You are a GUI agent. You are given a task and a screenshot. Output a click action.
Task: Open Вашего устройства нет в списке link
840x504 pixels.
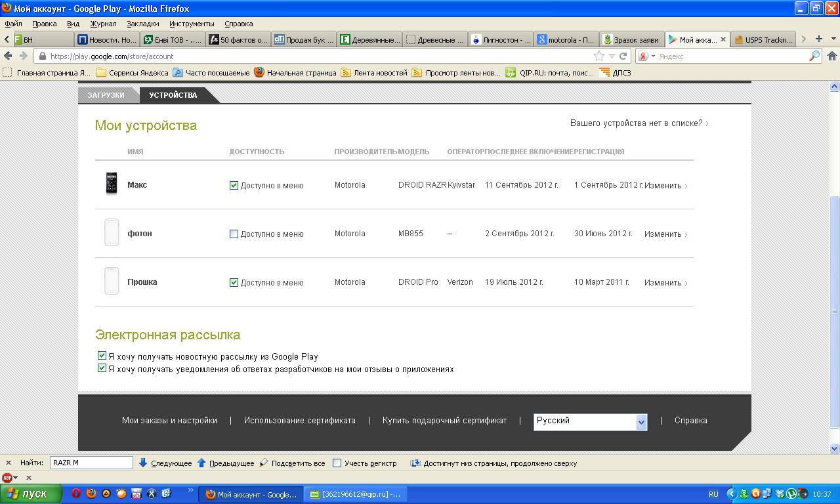(x=639, y=123)
